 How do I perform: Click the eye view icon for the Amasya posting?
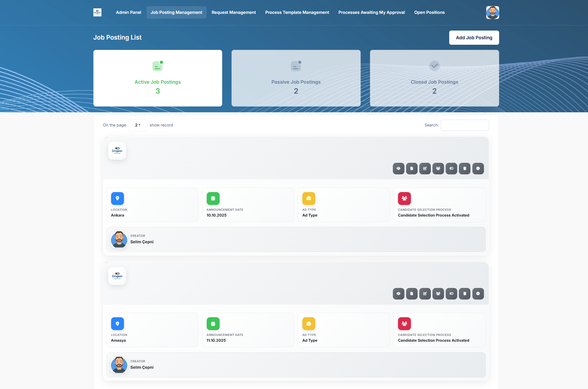pos(398,293)
